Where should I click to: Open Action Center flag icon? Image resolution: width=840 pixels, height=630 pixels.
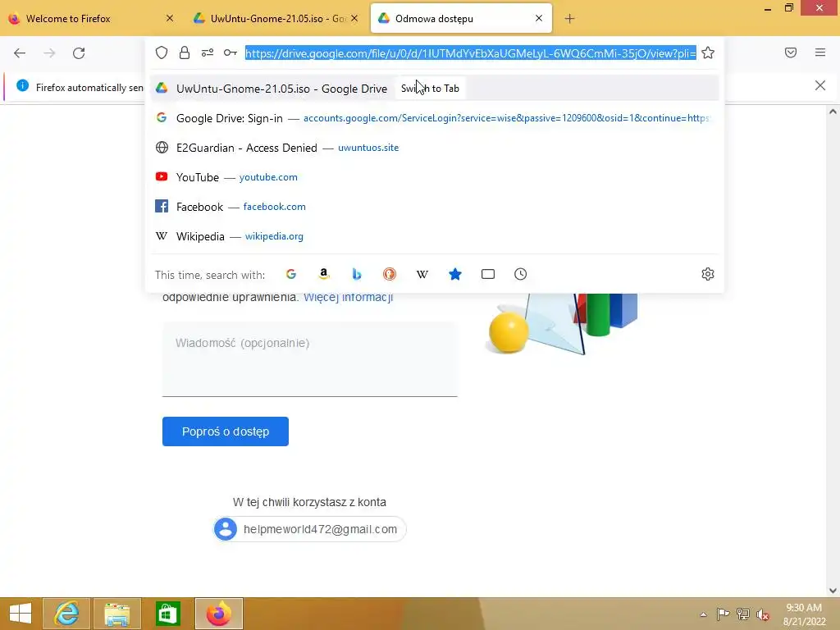coord(723,614)
